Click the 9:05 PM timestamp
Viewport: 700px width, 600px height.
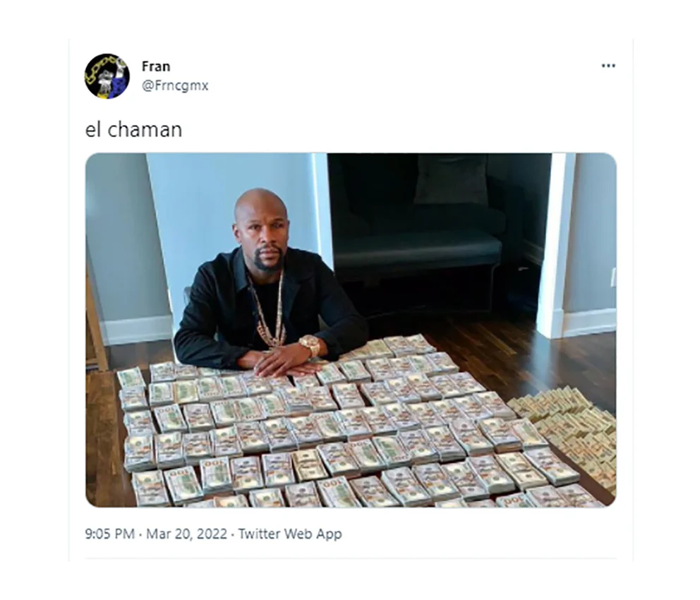click(110, 534)
